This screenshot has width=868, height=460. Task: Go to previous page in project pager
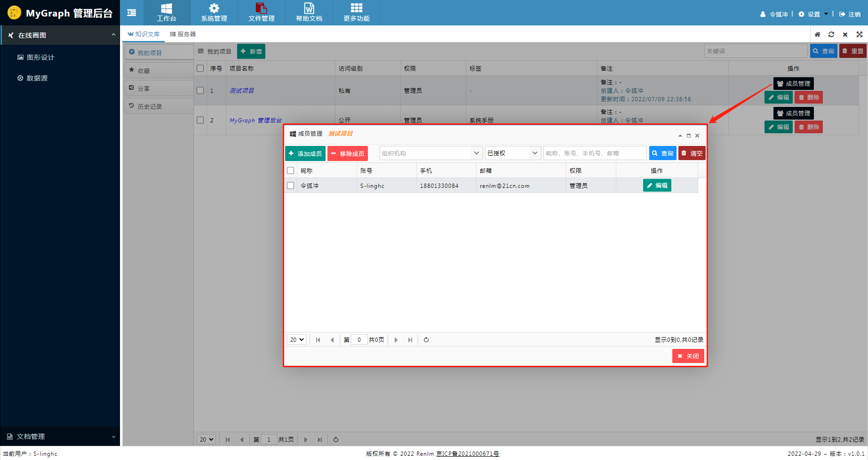(x=242, y=440)
